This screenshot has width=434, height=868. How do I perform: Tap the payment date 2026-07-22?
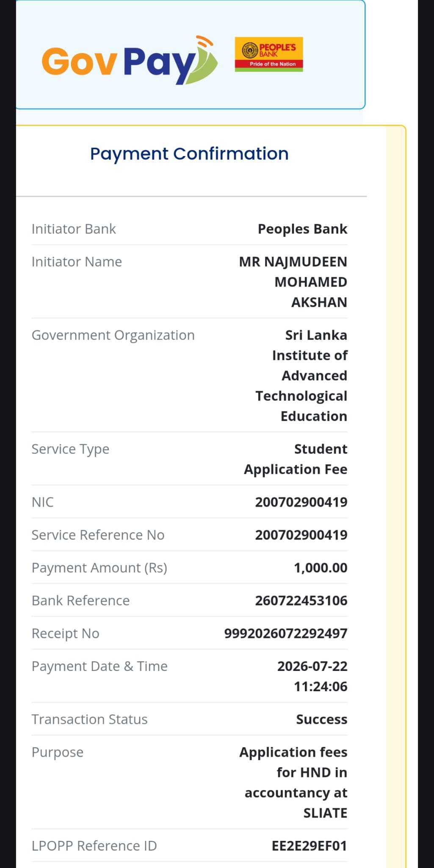coord(312,666)
